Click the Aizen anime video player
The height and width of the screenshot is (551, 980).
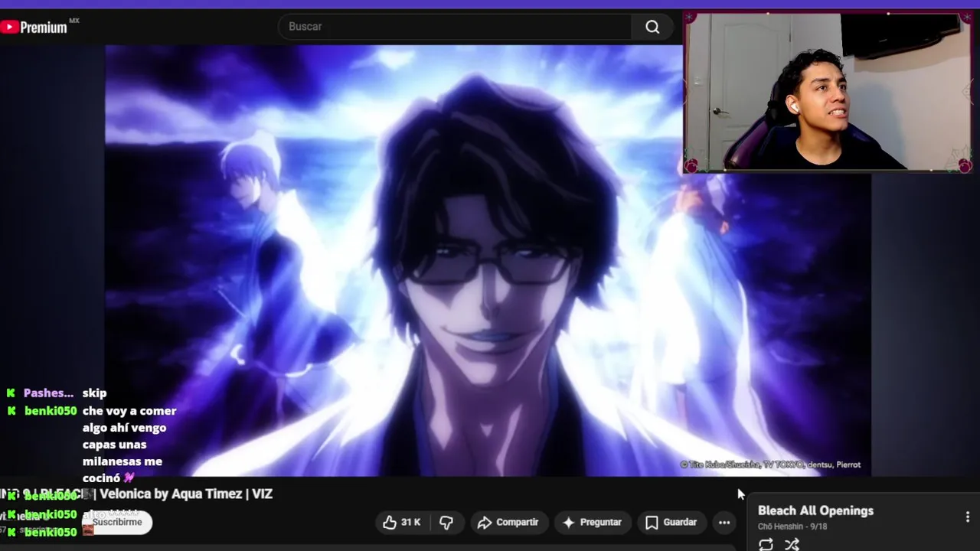(488, 260)
